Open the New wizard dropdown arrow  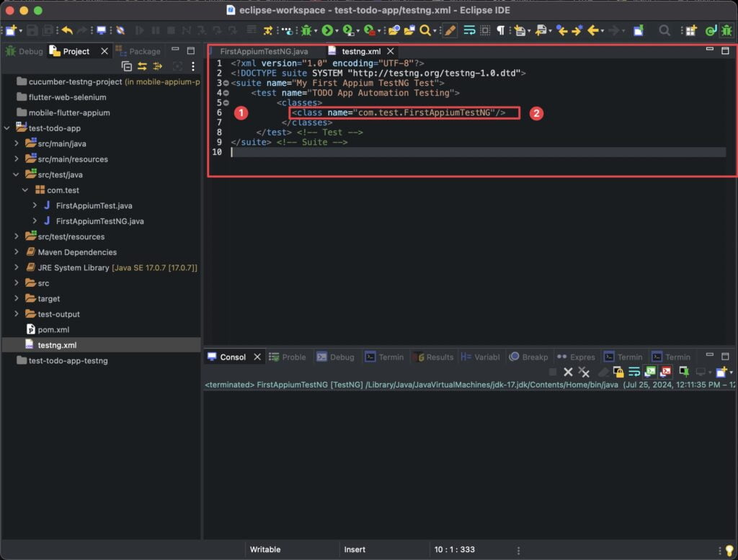point(21,31)
